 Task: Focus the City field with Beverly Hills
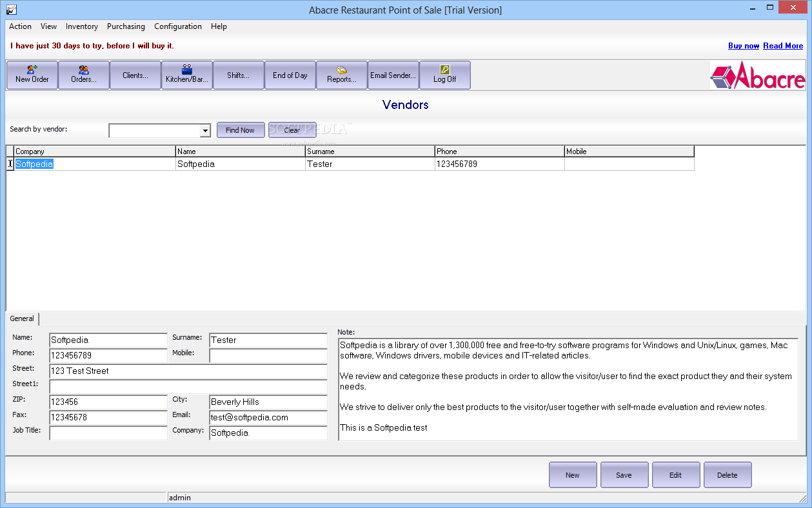pos(268,402)
